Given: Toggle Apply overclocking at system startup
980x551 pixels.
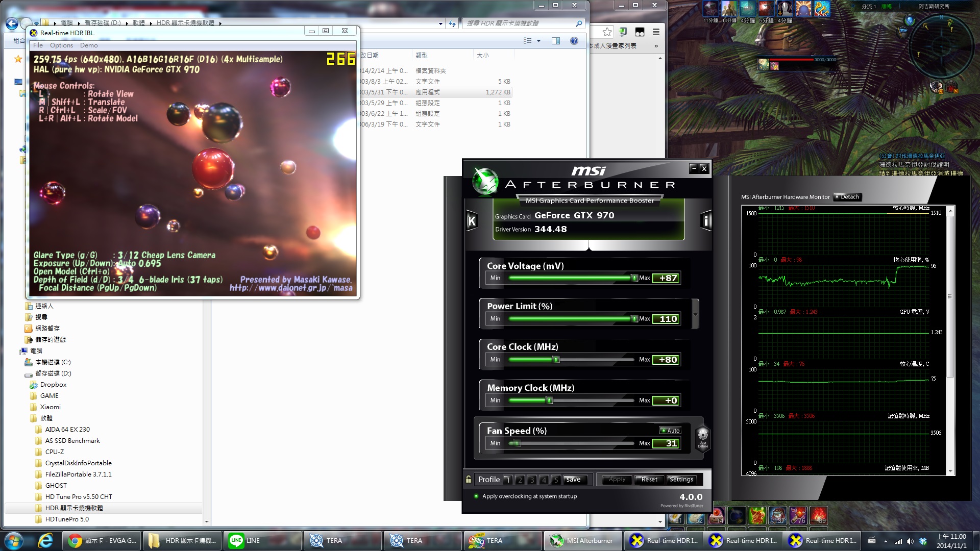Looking at the screenshot, I should (x=526, y=496).
